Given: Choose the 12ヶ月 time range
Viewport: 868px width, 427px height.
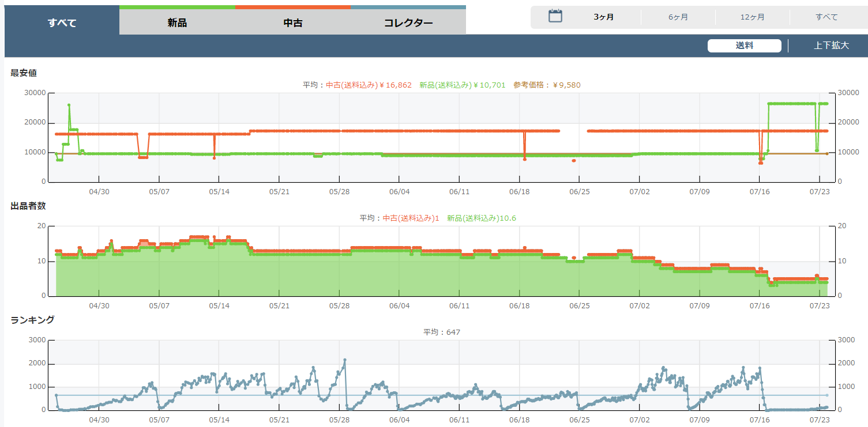Looking at the screenshot, I should [752, 17].
